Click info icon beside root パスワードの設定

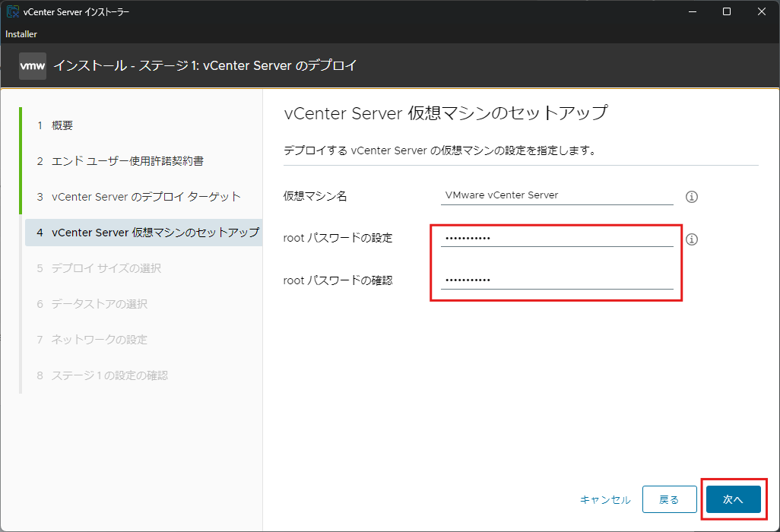(692, 239)
